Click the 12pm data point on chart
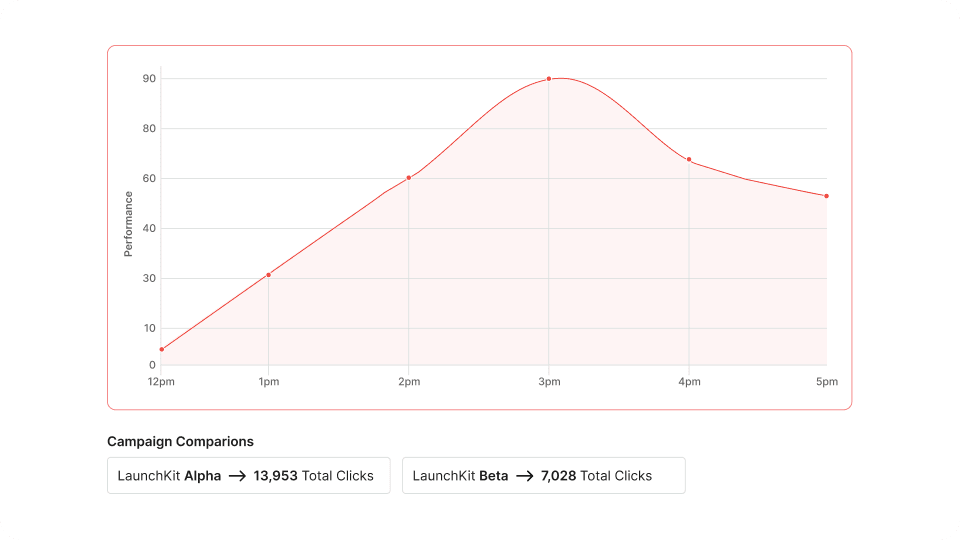 click(162, 350)
